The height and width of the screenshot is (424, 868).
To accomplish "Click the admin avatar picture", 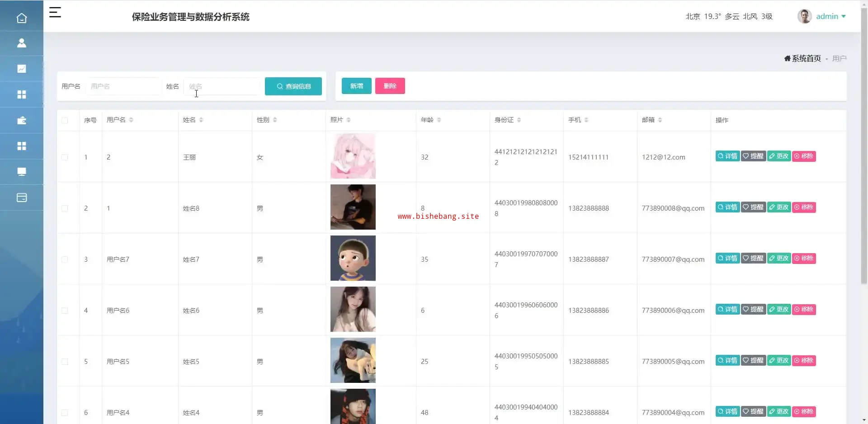I will coord(804,16).
